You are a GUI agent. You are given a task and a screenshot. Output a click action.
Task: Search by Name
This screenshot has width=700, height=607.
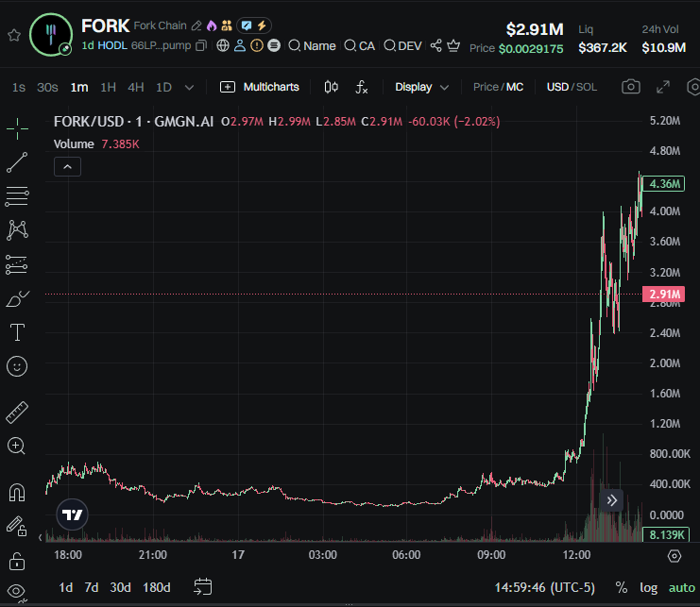(x=313, y=46)
